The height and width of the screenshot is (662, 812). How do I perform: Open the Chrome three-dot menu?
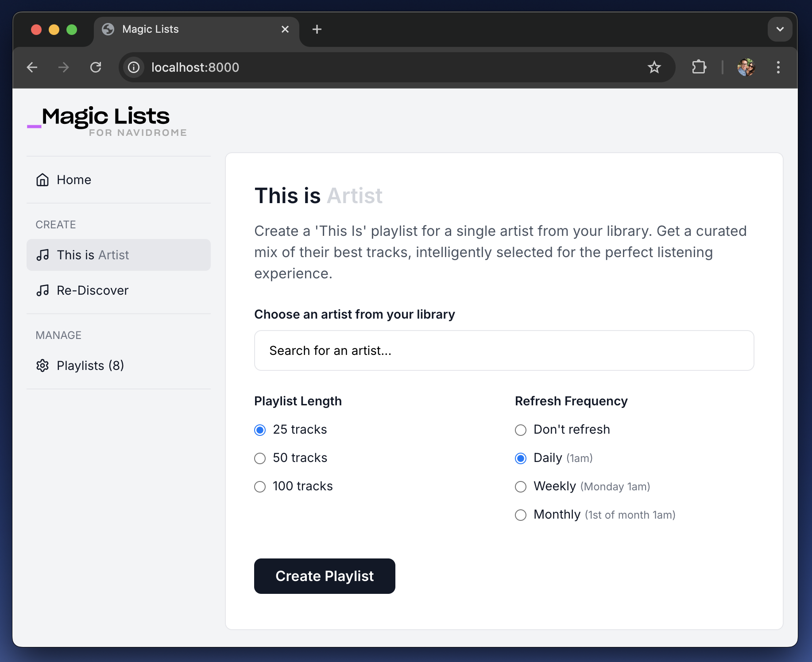[x=778, y=67]
